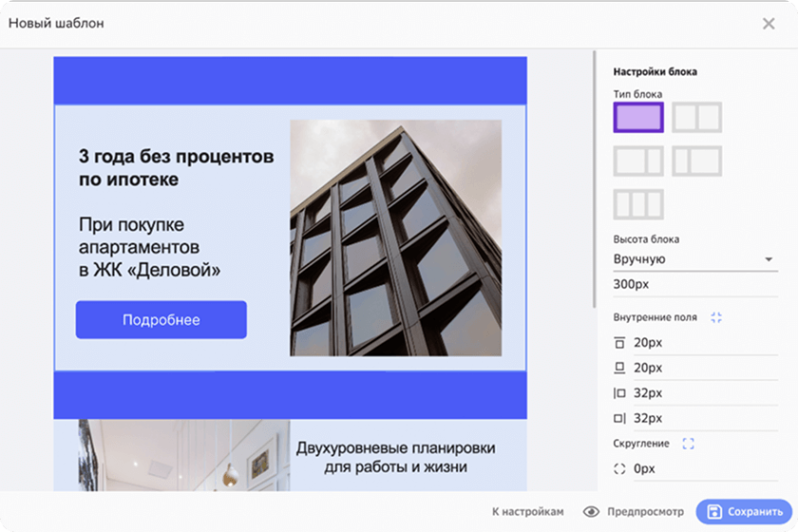Click the Вручную dropdown arrow

(769, 259)
